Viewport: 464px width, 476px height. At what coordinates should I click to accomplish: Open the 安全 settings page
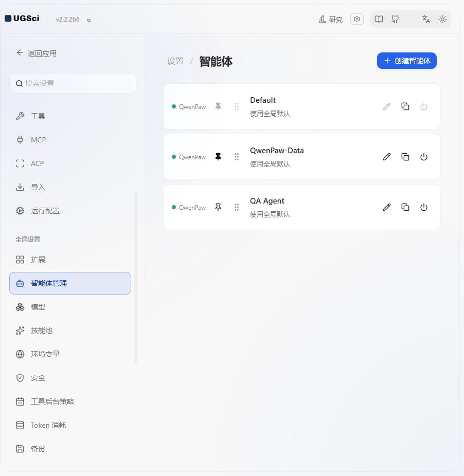(70, 378)
